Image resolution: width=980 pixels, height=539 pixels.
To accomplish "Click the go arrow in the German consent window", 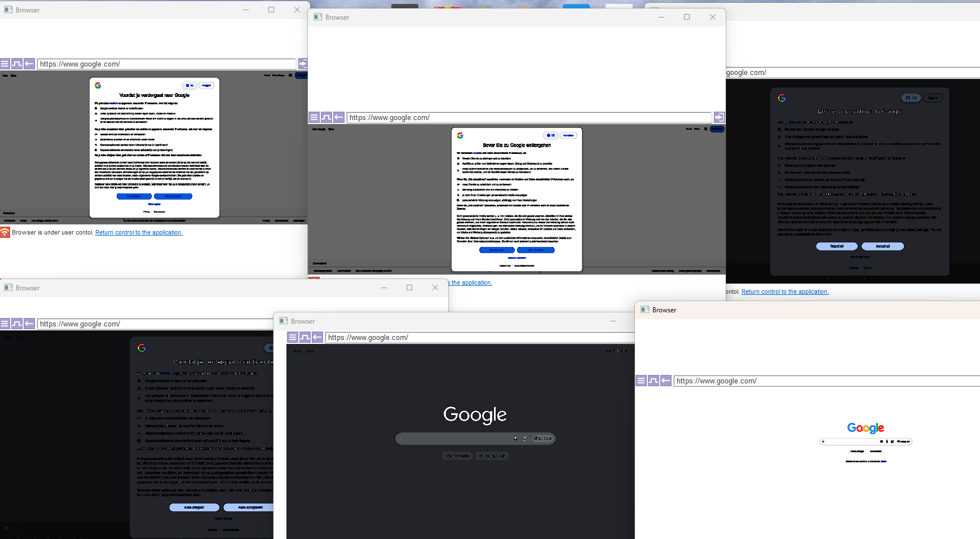I will [x=719, y=117].
